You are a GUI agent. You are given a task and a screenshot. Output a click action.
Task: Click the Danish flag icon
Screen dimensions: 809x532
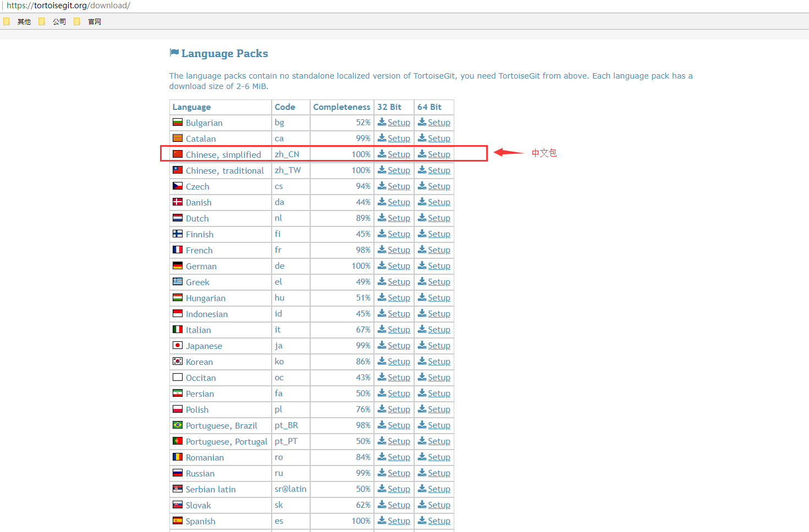[178, 202]
